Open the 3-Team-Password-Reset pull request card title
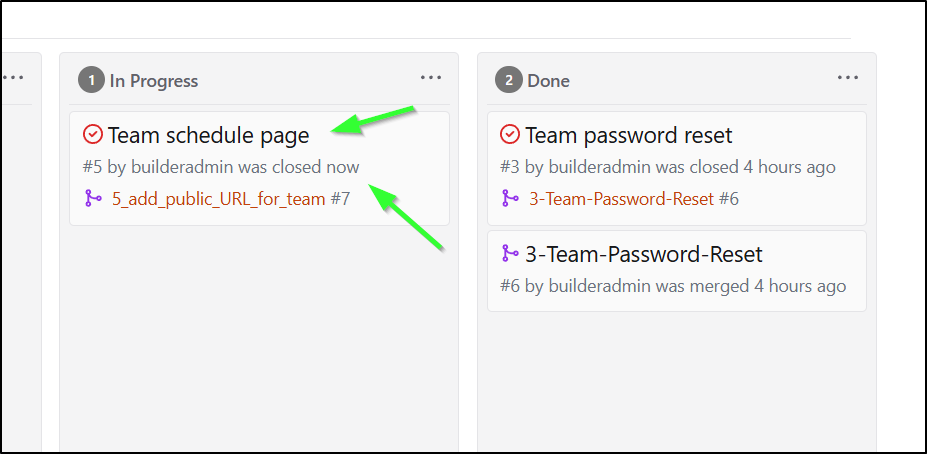Screen dimensions: 927x454 click(x=644, y=255)
